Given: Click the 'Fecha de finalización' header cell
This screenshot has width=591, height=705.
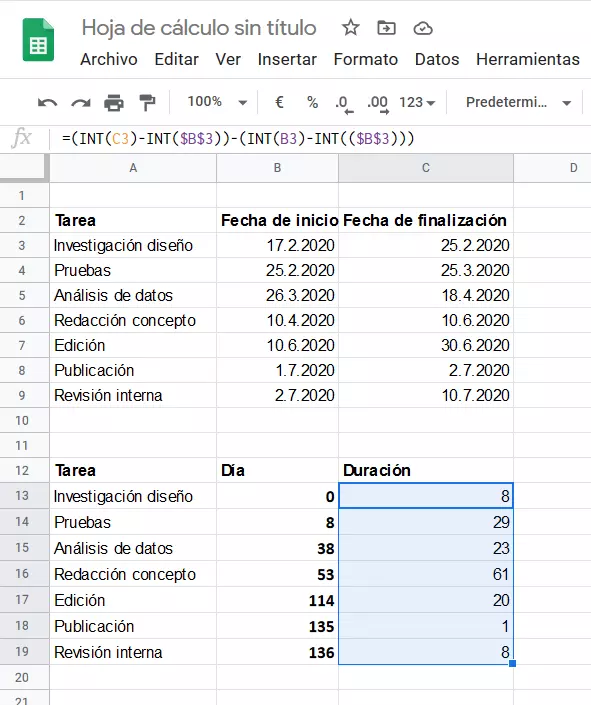Looking at the screenshot, I should [426, 220].
